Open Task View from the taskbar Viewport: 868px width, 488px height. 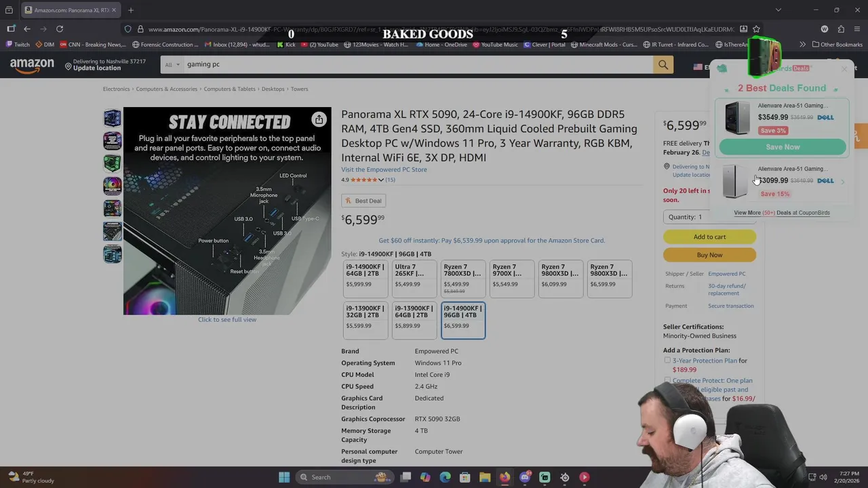pos(406,477)
